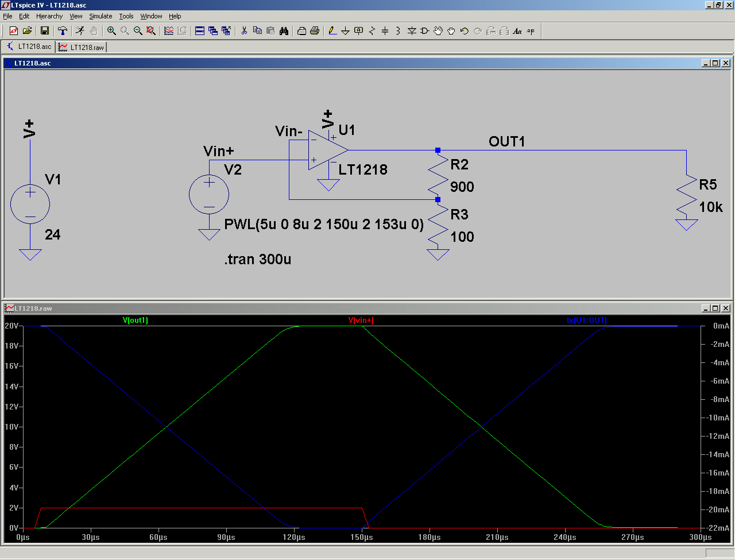Pick the Capacitor component tool
Image resolution: width=735 pixels, height=560 pixels.
tap(385, 31)
